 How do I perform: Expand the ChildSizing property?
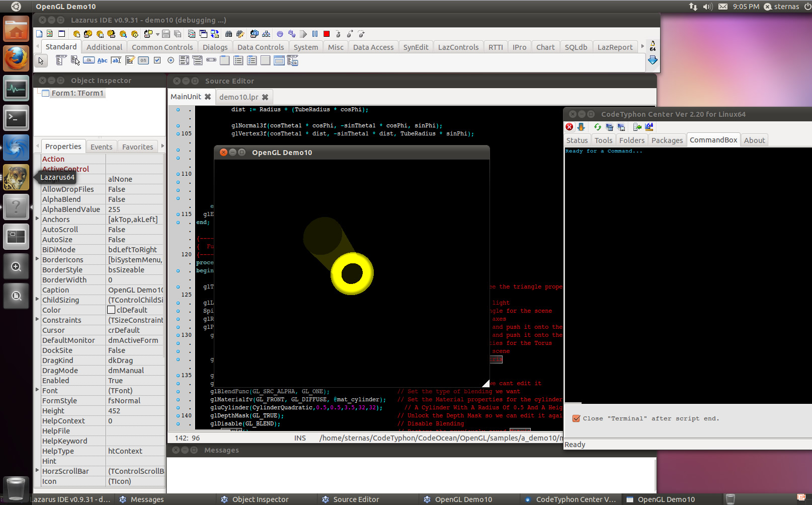click(37, 299)
